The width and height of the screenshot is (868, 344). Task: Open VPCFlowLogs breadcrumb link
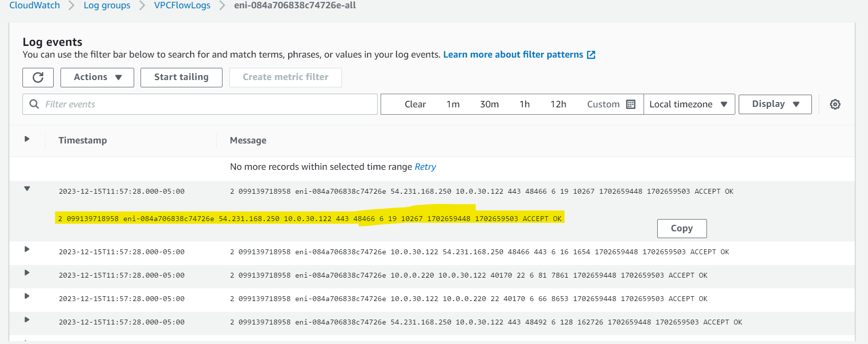click(182, 5)
